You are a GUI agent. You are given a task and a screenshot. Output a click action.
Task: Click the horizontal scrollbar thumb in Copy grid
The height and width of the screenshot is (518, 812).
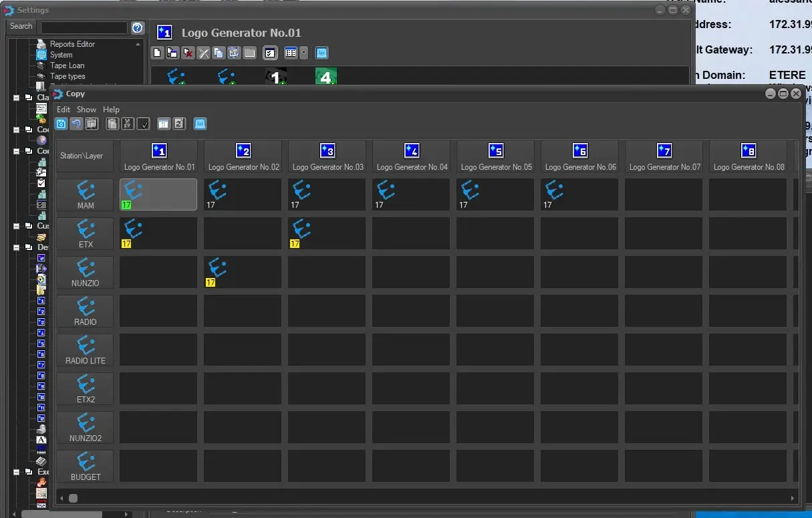coord(73,498)
